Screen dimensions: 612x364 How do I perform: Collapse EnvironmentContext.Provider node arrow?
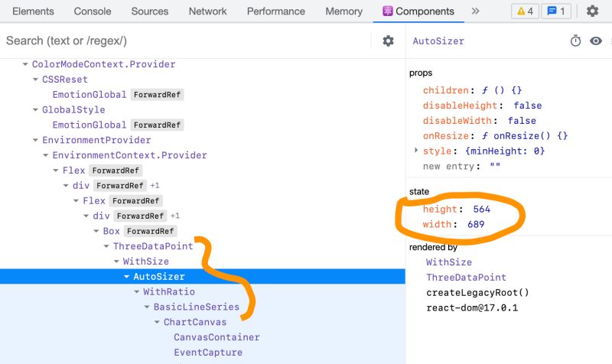(45, 155)
